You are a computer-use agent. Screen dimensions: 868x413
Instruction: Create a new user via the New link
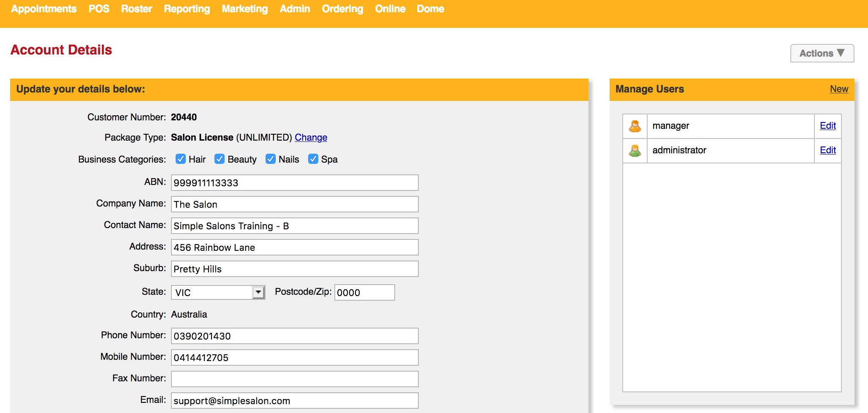pos(839,89)
